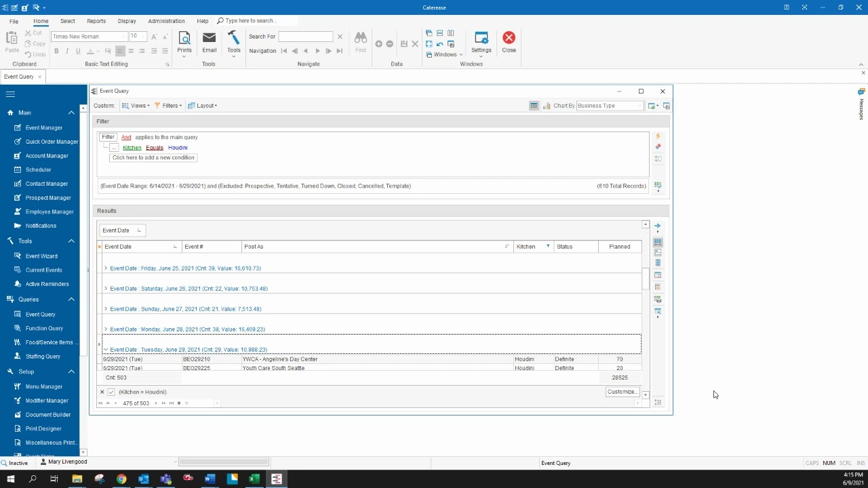Toggle Italic in Basic Text Editing

coord(67,51)
